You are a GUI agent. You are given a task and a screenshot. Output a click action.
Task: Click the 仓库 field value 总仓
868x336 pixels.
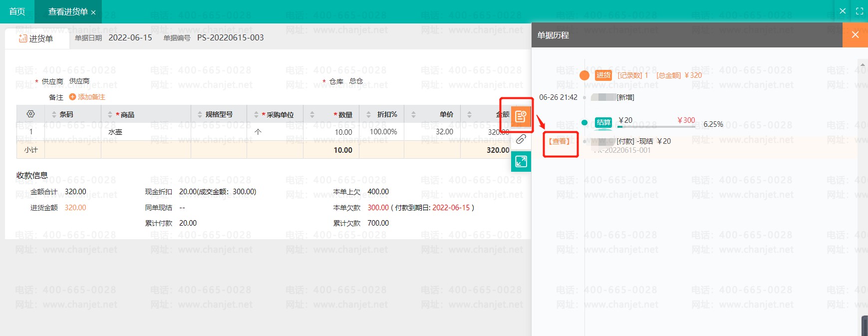356,81
